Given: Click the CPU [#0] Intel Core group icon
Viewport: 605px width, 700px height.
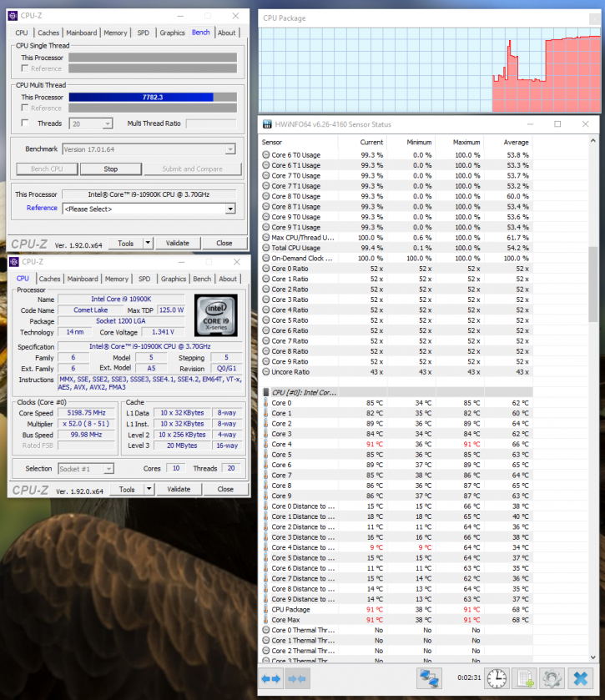Looking at the screenshot, I should 266,392.
